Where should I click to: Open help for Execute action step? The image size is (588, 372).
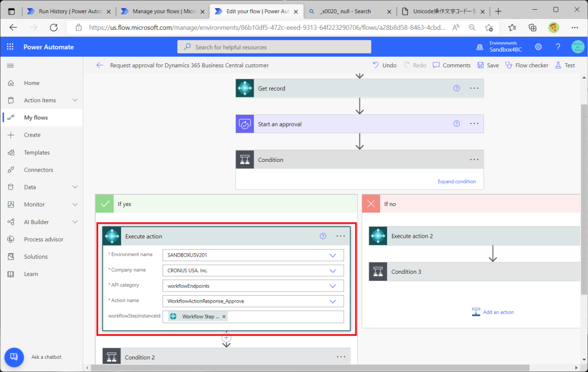pyautogui.click(x=323, y=236)
